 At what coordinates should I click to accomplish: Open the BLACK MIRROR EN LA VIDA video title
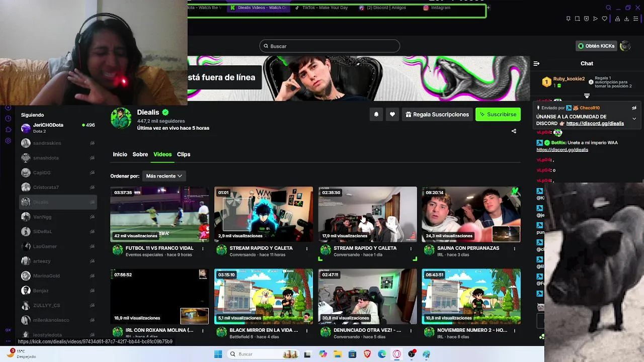click(x=264, y=330)
